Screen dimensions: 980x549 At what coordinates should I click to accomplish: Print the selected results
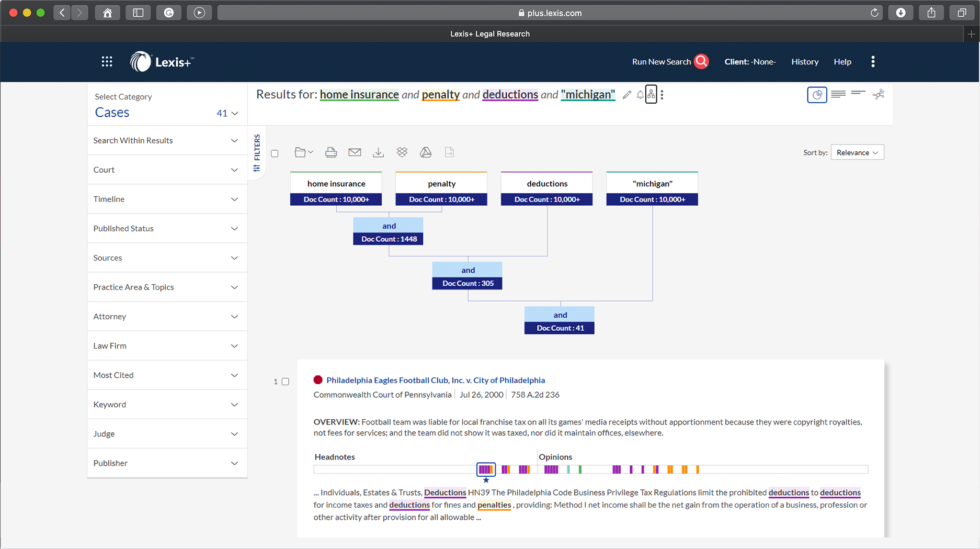point(331,152)
